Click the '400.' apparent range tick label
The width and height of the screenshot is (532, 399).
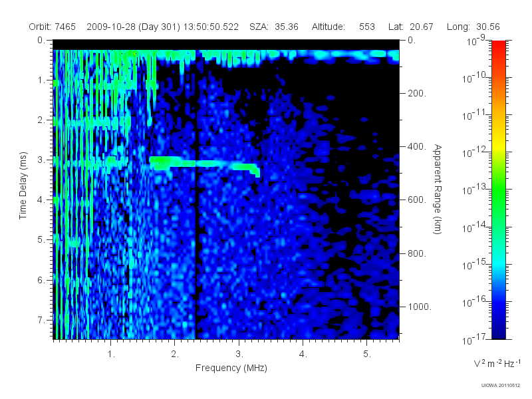click(417, 146)
